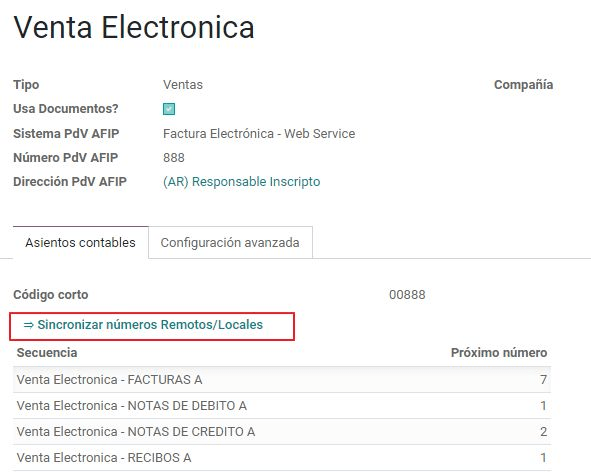Click the Secuencia column header
This screenshot has width=591, height=472.
coord(47,353)
